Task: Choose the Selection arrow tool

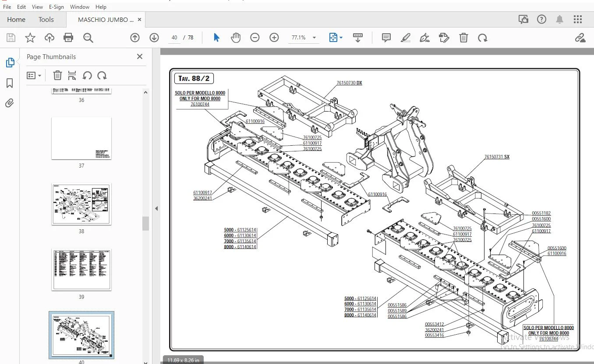Action: point(216,38)
